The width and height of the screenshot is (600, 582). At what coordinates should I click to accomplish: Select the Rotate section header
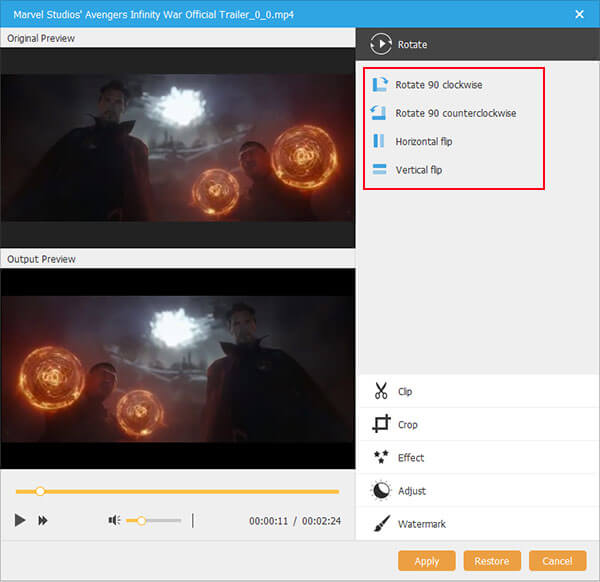[478, 44]
